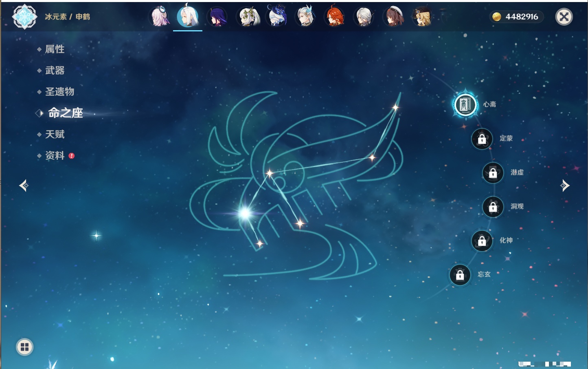Image resolution: width=588 pixels, height=369 pixels.
Task: Switch to the purple-haired character avatar
Action: point(217,17)
